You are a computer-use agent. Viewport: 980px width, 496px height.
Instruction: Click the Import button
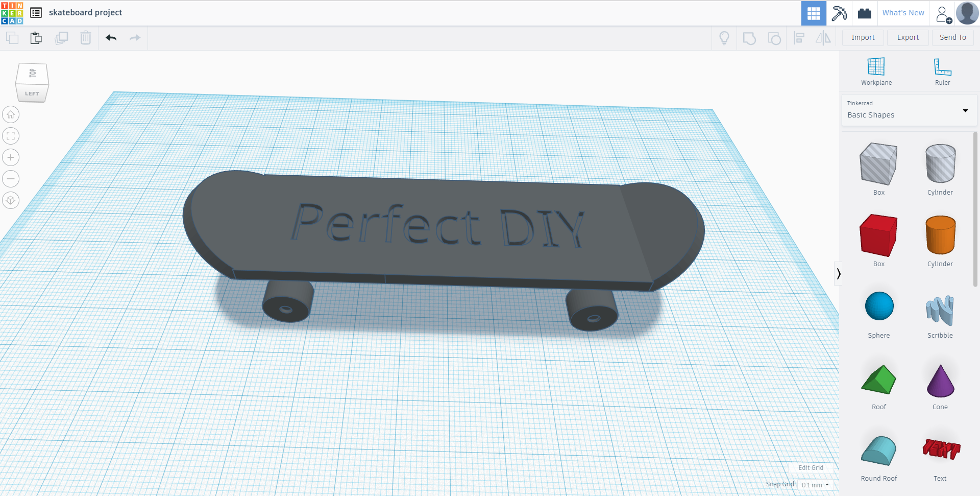(x=863, y=37)
